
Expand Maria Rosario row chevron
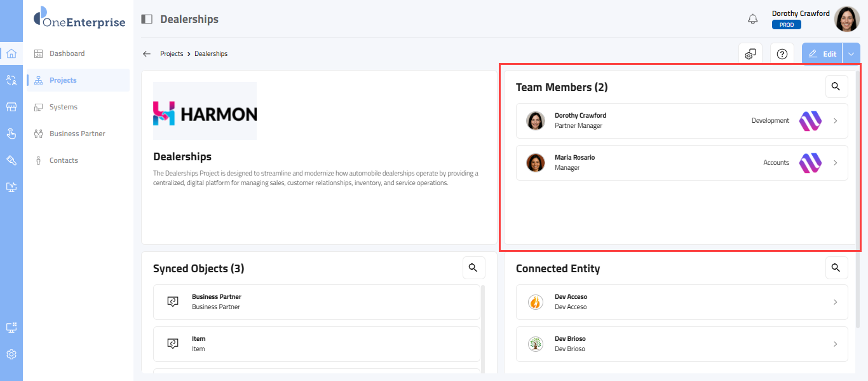click(835, 163)
